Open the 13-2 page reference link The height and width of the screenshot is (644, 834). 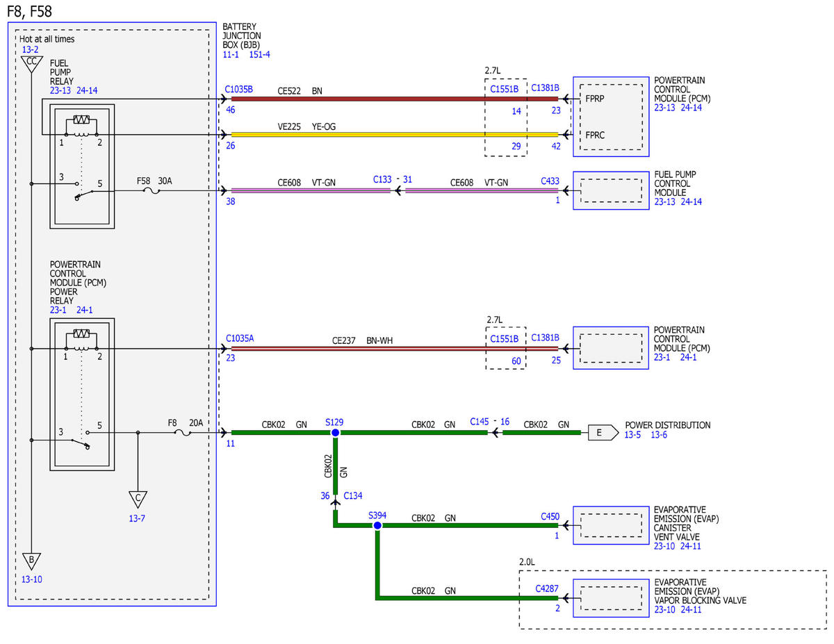30,50
